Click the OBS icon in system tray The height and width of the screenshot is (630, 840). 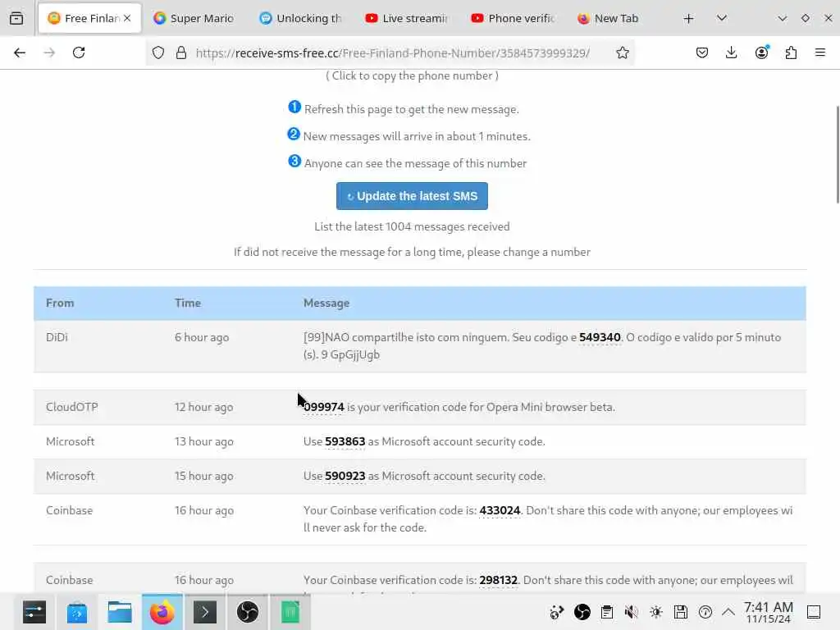(582, 612)
